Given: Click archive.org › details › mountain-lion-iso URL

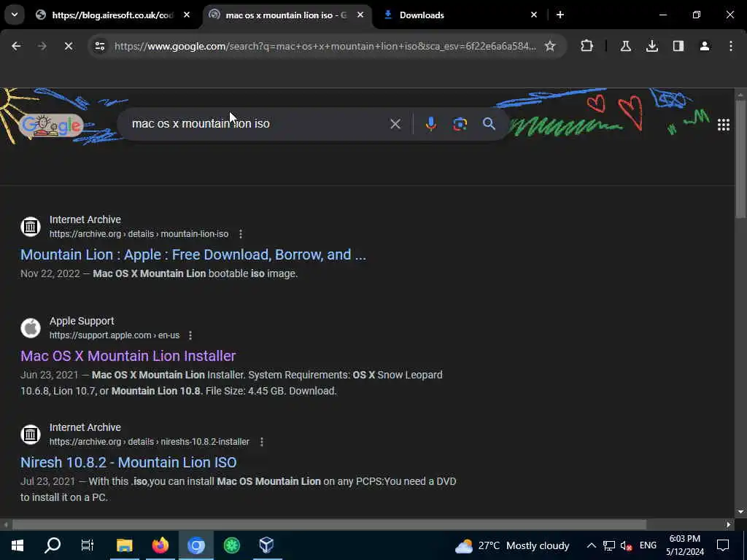Looking at the screenshot, I should [x=139, y=234].
